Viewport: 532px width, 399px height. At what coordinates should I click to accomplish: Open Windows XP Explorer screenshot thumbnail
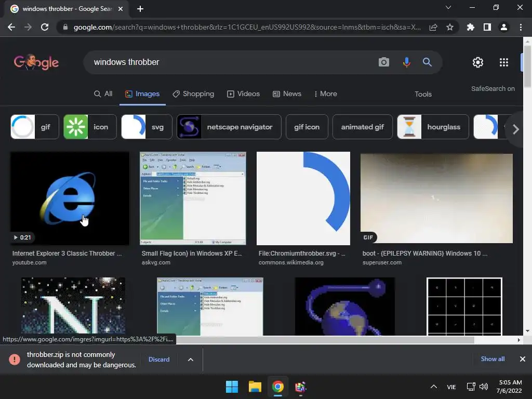(193, 198)
